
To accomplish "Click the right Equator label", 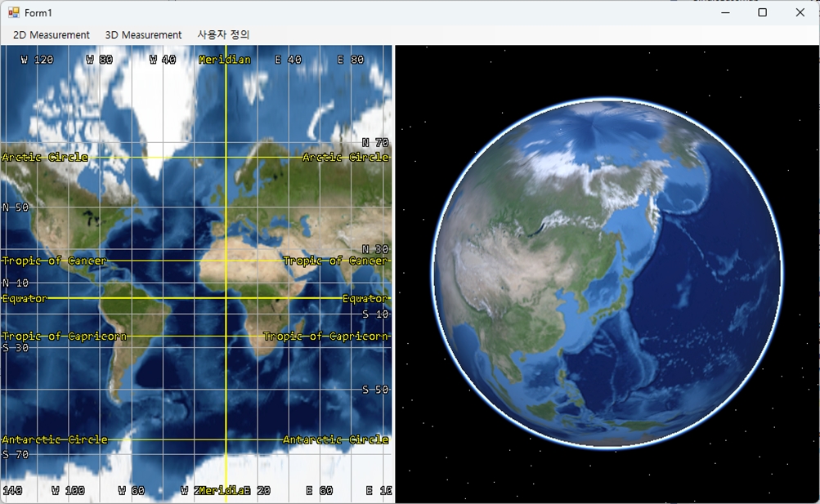I will point(365,299).
